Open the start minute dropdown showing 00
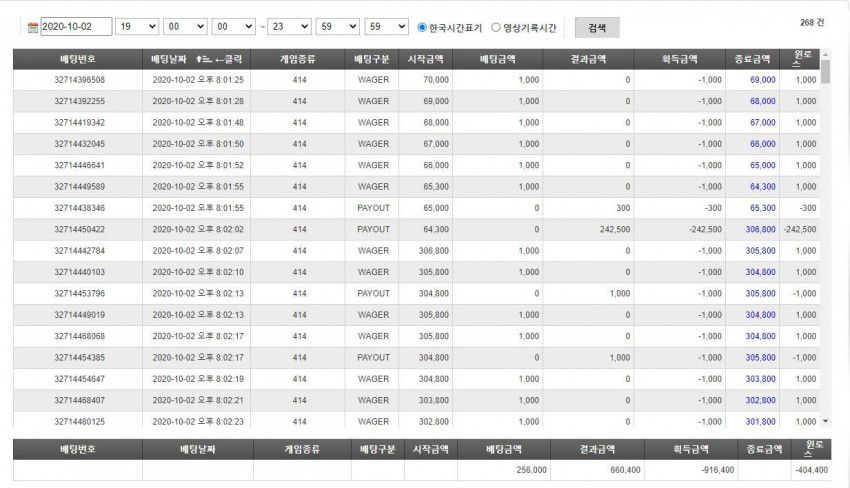850x488 pixels. (185, 27)
